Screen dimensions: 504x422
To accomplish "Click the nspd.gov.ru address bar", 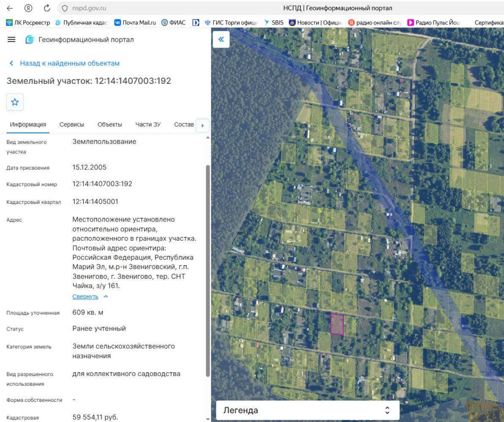I will 89,8.
